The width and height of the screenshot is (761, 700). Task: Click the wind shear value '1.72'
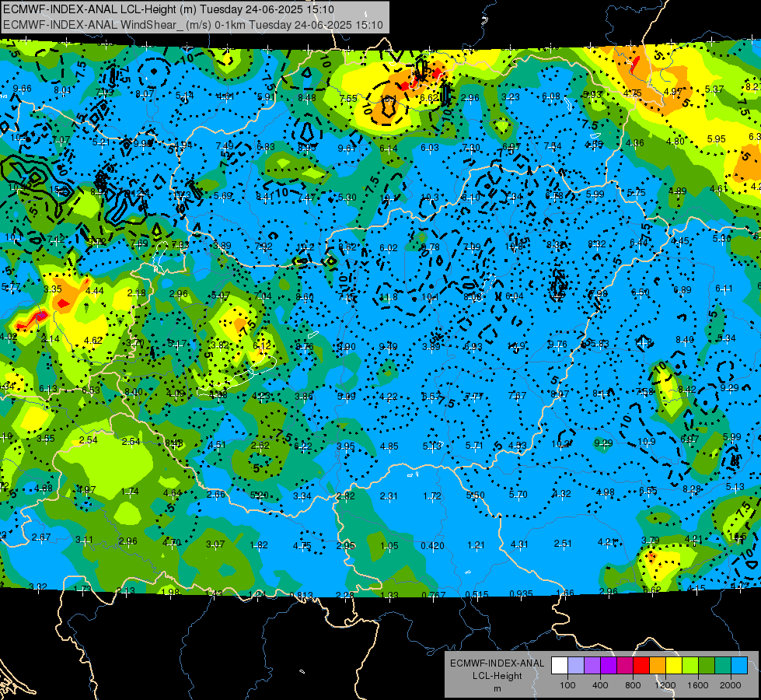pos(432,496)
